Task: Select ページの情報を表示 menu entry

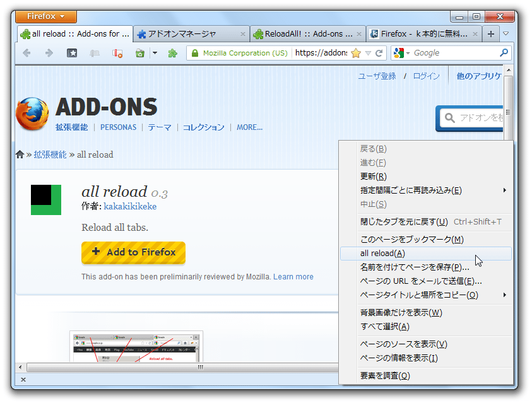Action: (x=426, y=358)
